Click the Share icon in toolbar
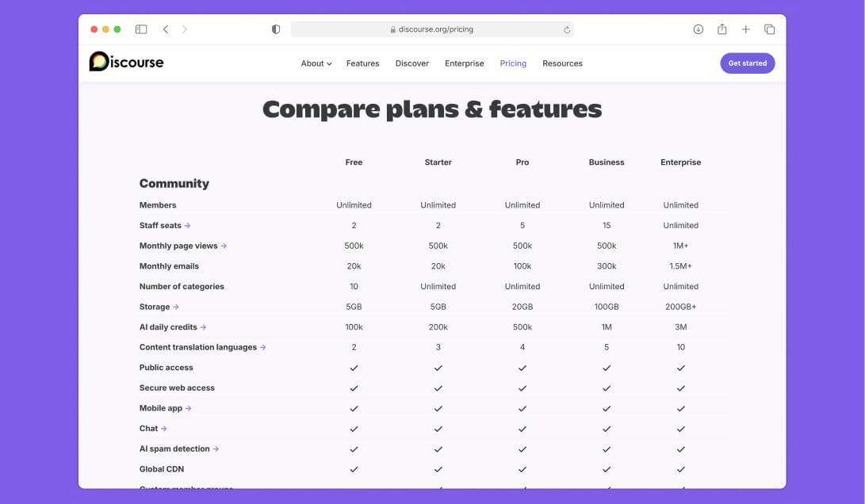865x504 pixels. pyautogui.click(x=721, y=29)
